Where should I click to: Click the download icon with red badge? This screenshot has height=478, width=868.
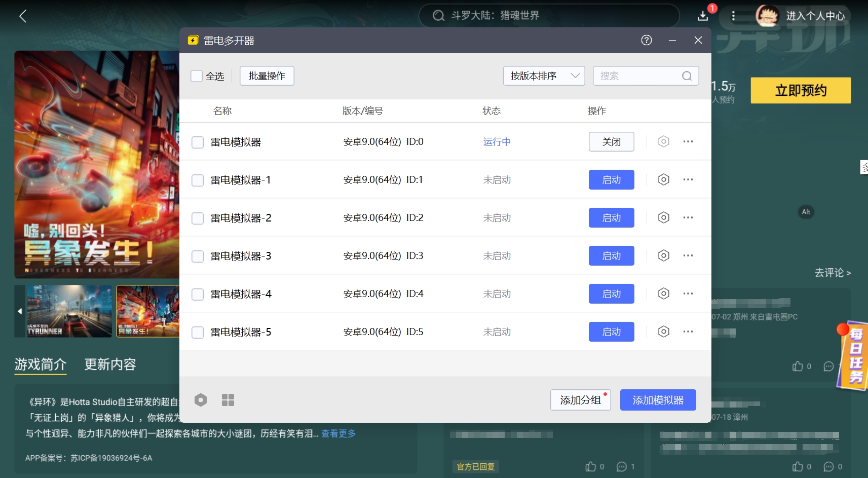[703, 16]
